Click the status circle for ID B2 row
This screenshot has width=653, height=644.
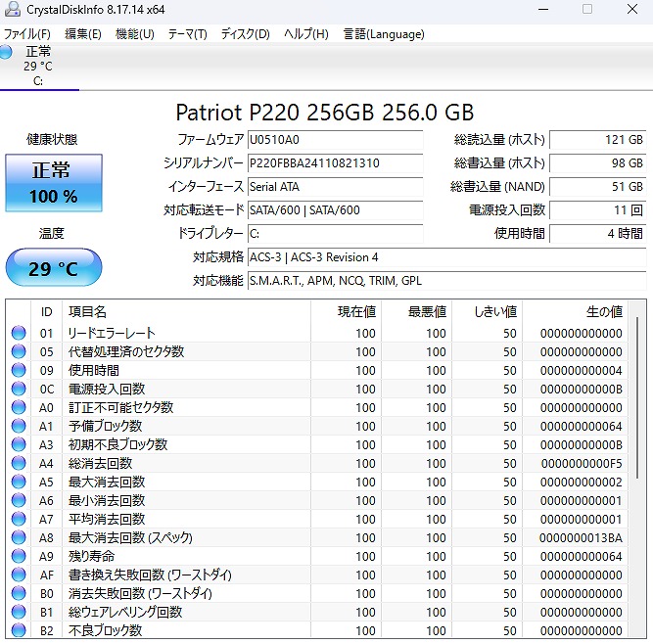pos(19,630)
